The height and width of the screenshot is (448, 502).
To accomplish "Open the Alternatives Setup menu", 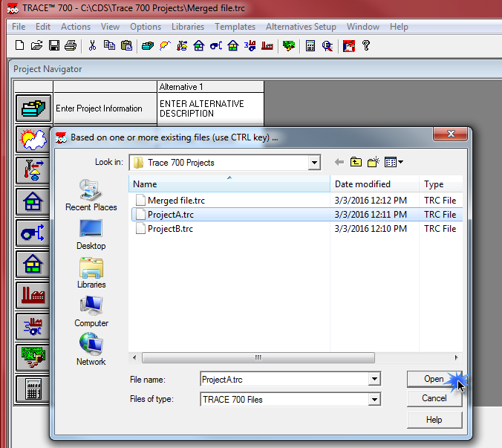I will (301, 27).
